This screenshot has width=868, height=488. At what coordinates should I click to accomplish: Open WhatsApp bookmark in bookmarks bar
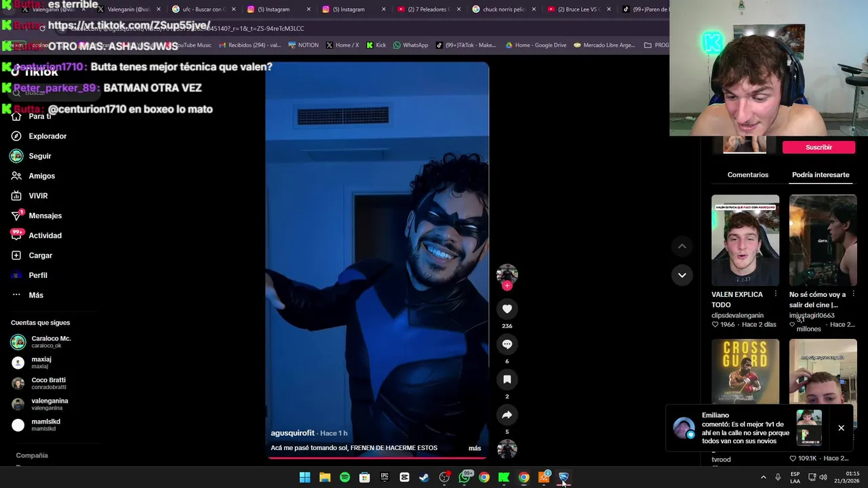click(x=411, y=45)
